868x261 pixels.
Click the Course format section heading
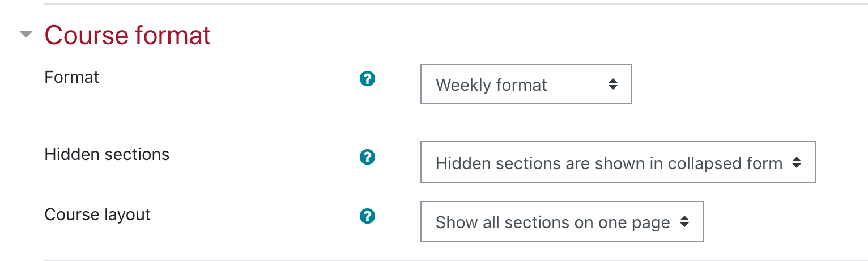pos(127,35)
